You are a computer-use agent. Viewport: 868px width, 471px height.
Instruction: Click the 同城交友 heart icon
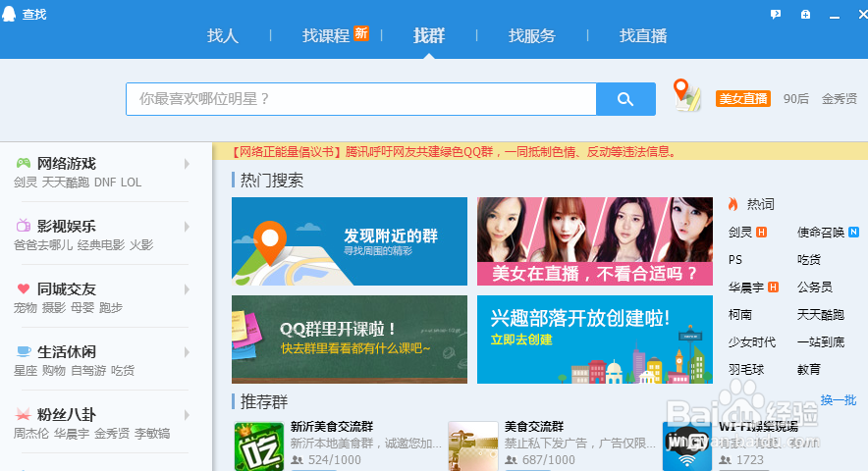pyautogui.click(x=24, y=288)
